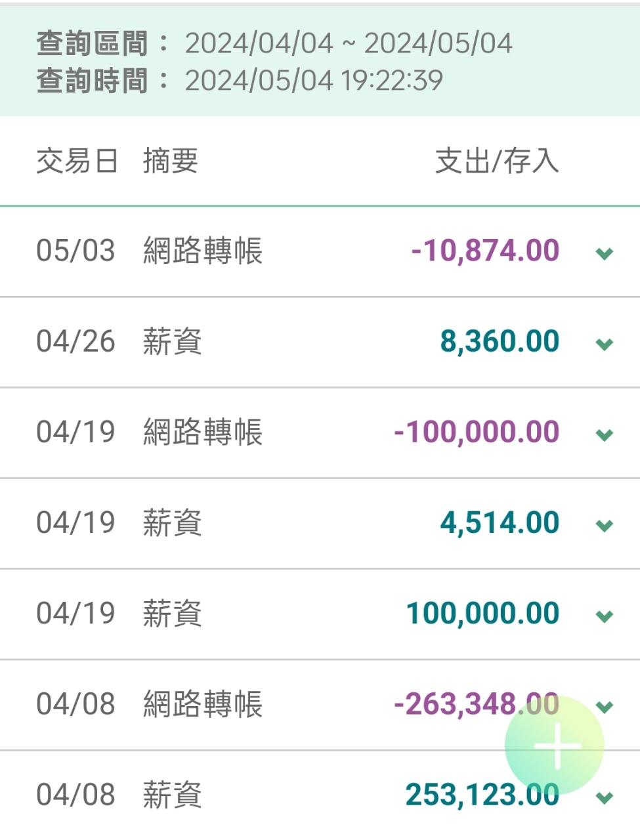Select the -10,874.00 amount

tap(485, 251)
